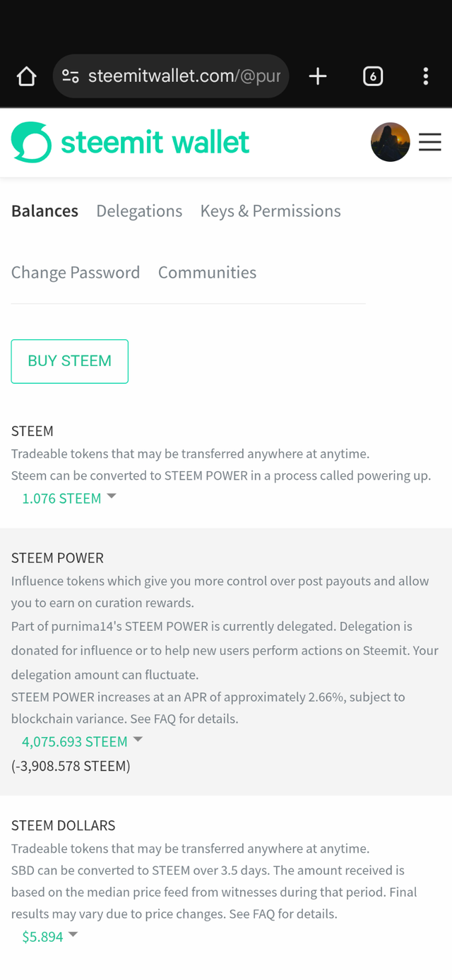
Task: Switch to the Delegations tab
Action: point(139,211)
